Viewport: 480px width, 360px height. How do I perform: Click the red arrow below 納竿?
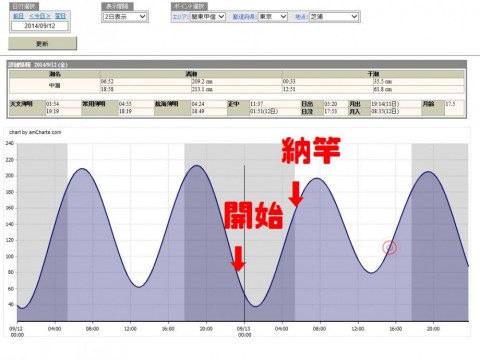(x=296, y=194)
